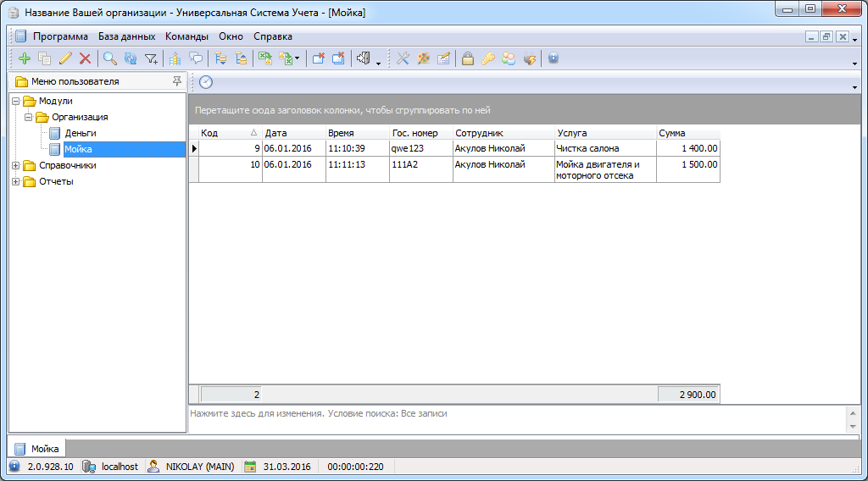Open the Команды menu

(186, 36)
